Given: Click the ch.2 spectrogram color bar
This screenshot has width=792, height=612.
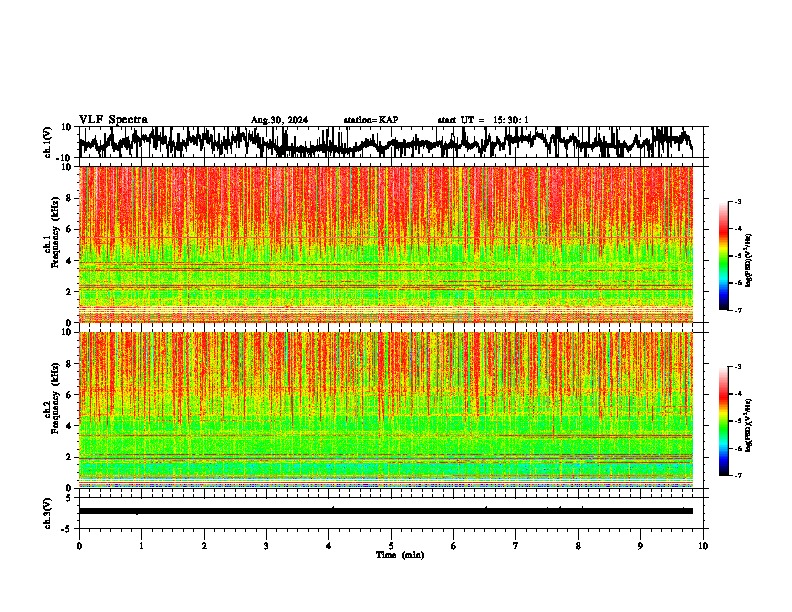Looking at the screenshot, I should point(723,421).
